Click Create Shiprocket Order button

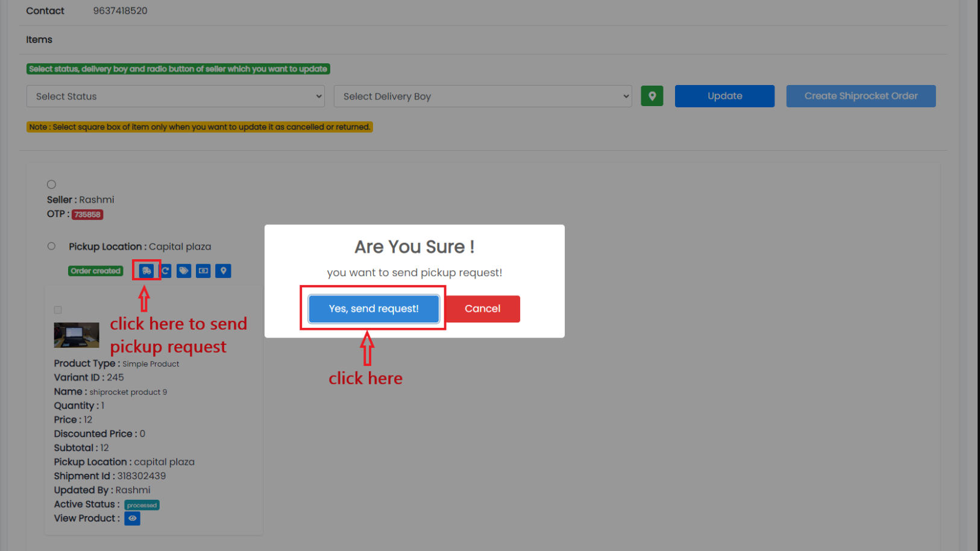pos(860,96)
